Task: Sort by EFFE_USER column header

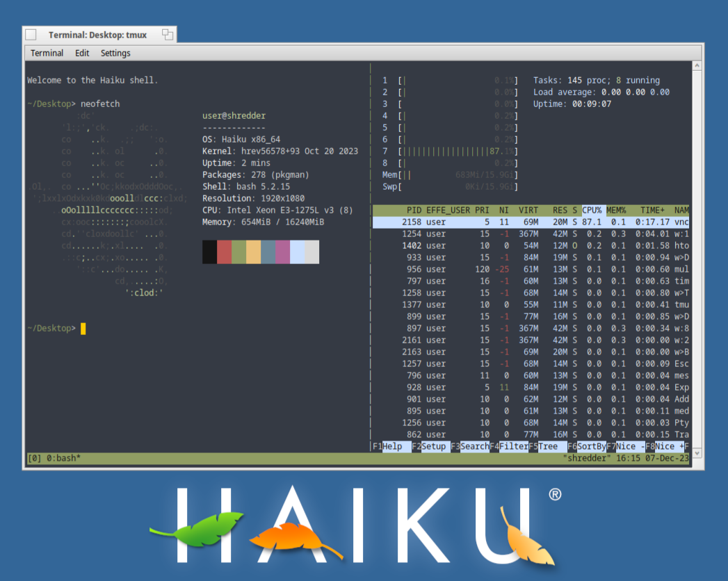Action: [448, 210]
